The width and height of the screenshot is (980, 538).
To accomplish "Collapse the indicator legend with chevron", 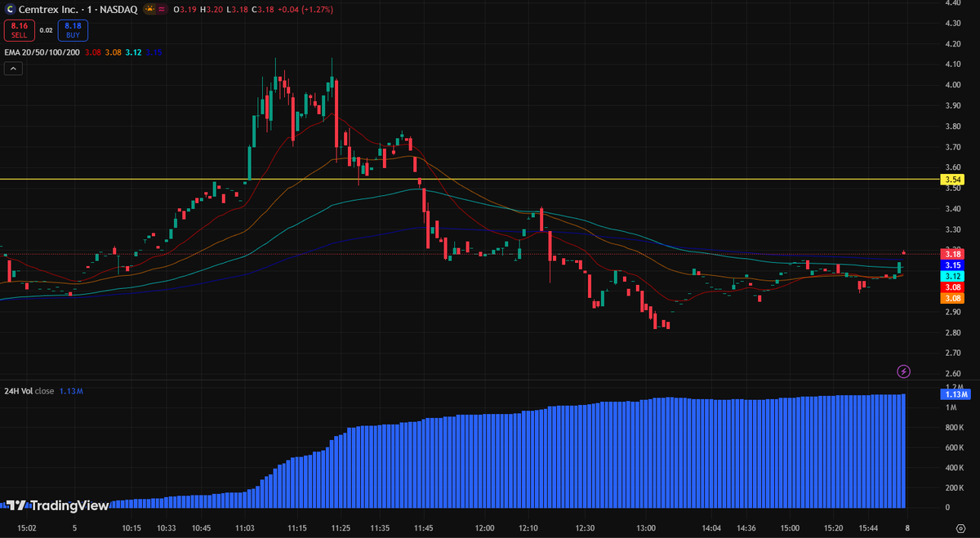I will click(x=13, y=69).
